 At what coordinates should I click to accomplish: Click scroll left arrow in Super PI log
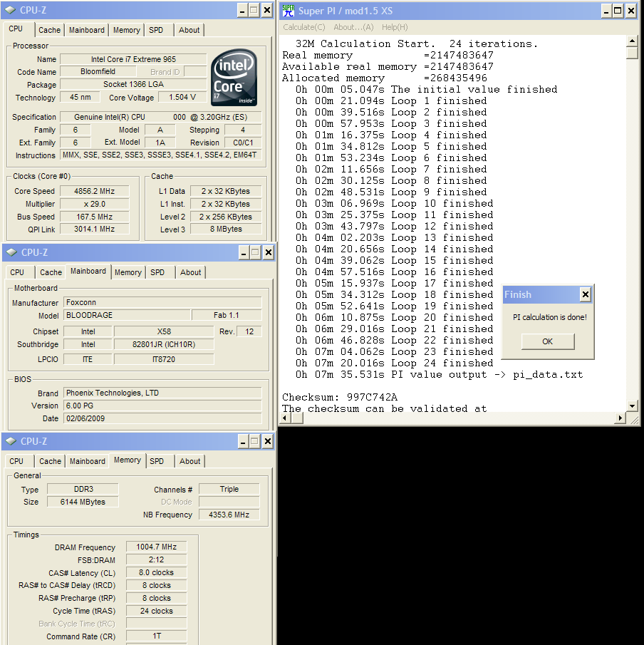coord(284,418)
